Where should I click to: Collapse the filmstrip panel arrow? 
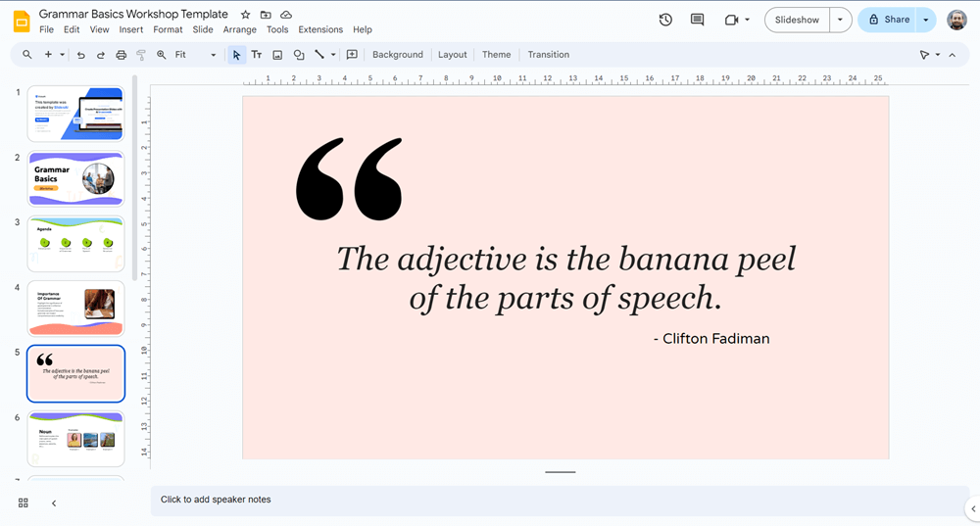pos(54,502)
